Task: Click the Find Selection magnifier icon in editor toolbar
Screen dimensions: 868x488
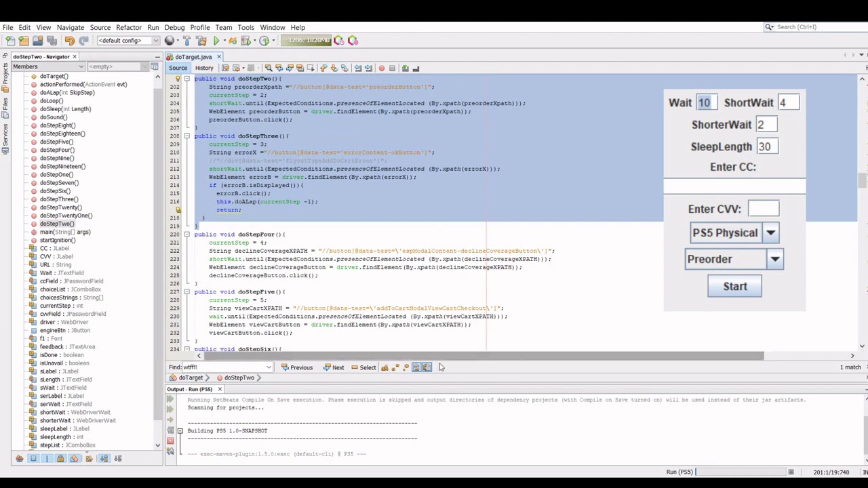Action: [269, 68]
